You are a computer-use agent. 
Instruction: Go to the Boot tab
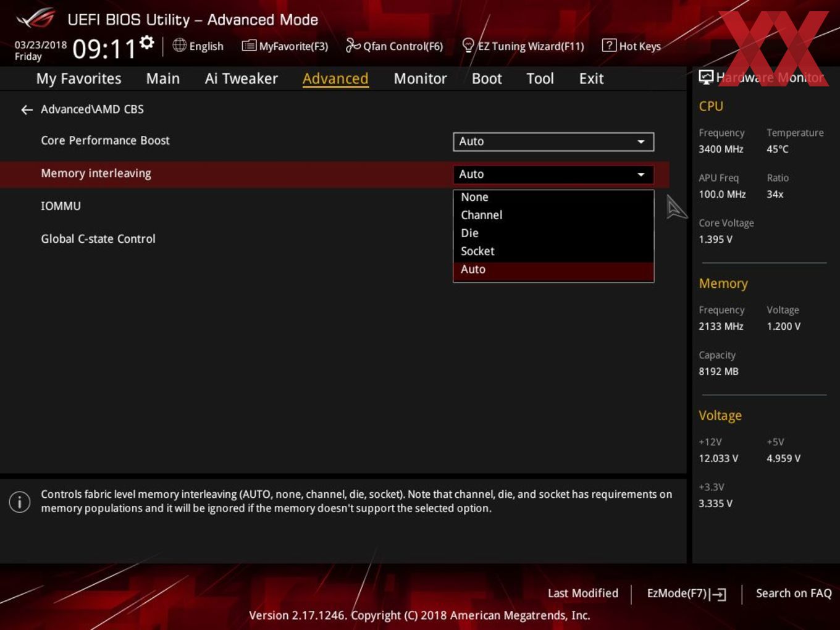coord(487,79)
